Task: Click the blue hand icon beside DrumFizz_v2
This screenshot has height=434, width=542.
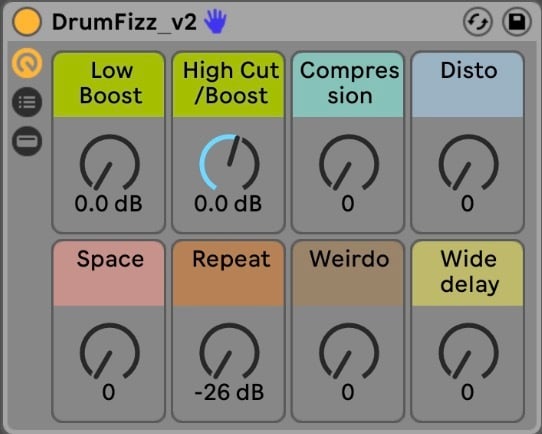Action: tap(215, 21)
